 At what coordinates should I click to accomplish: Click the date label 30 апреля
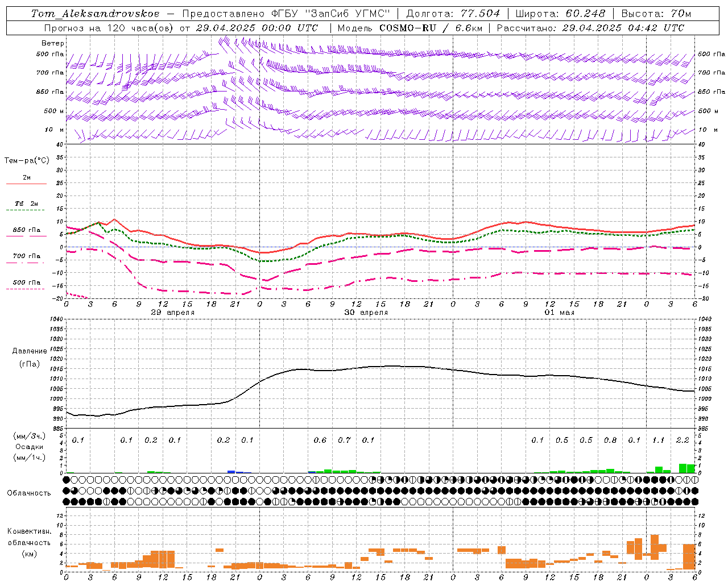coord(366,313)
